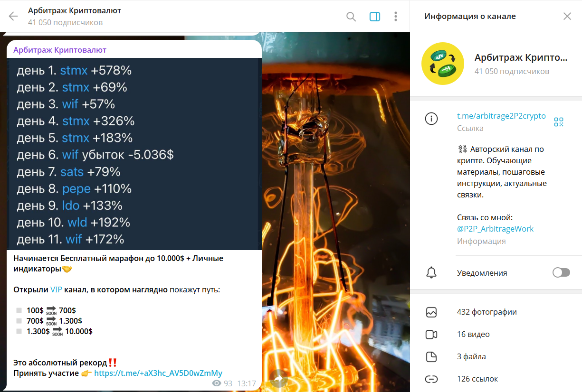Open the 126 links section
The height and width of the screenshot is (392, 582).
pos(496,379)
